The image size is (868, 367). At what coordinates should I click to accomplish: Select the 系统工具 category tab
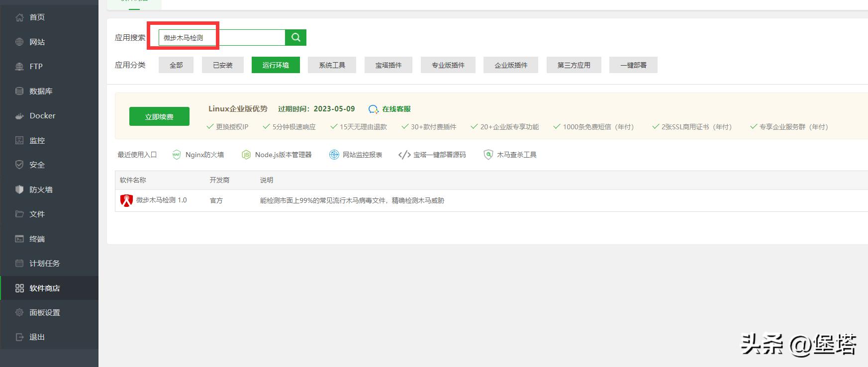pyautogui.click(x=332, y=65)
